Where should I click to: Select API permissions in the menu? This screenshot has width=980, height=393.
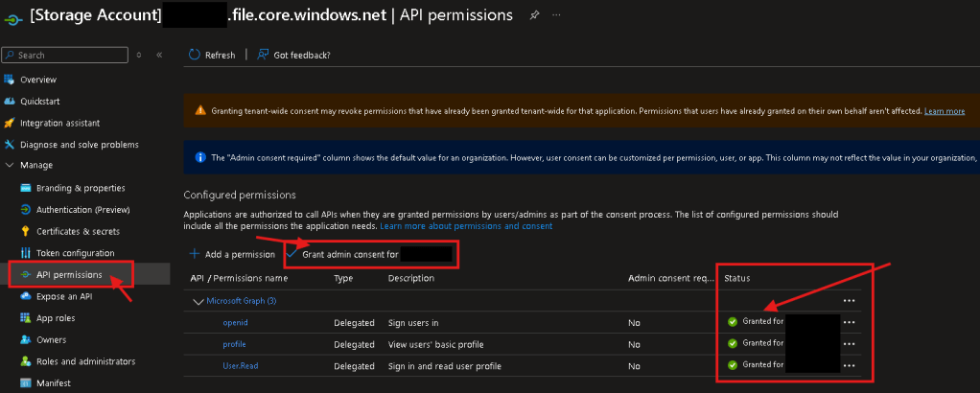tap(69, 275)
